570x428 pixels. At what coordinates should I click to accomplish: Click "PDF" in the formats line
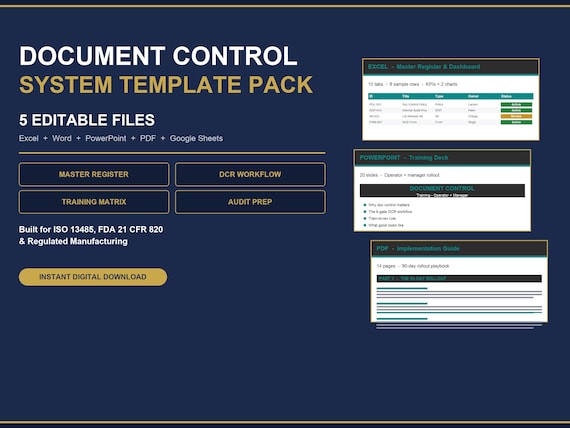148,138
